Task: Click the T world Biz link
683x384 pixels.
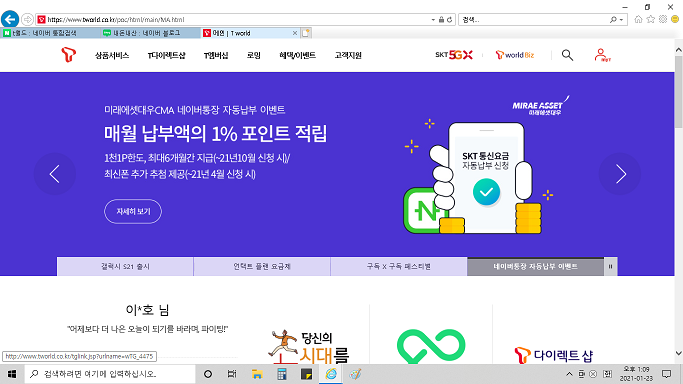Action: tap(514, 55)
